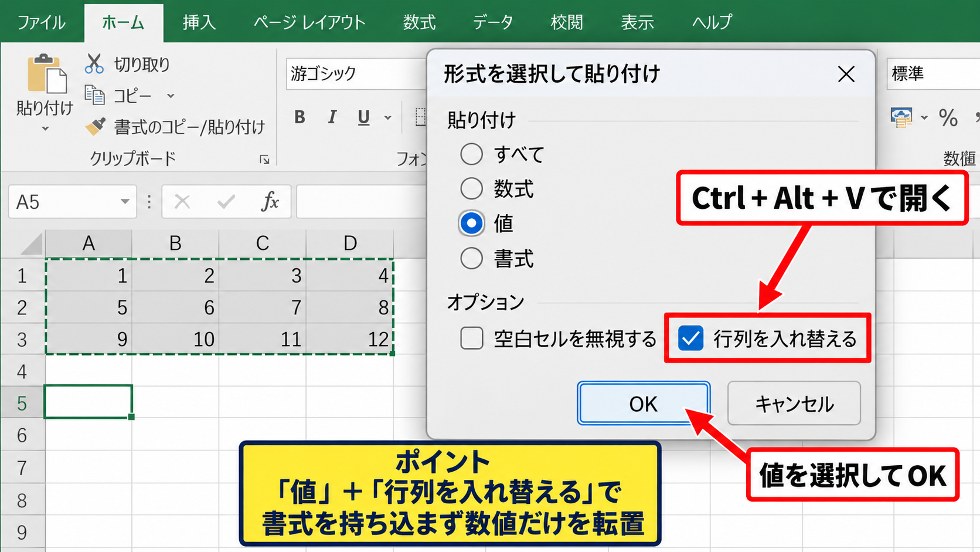980x552 pixels.
Task: Click the formula bar confirm checkmark icon
Action: [226, 202]
